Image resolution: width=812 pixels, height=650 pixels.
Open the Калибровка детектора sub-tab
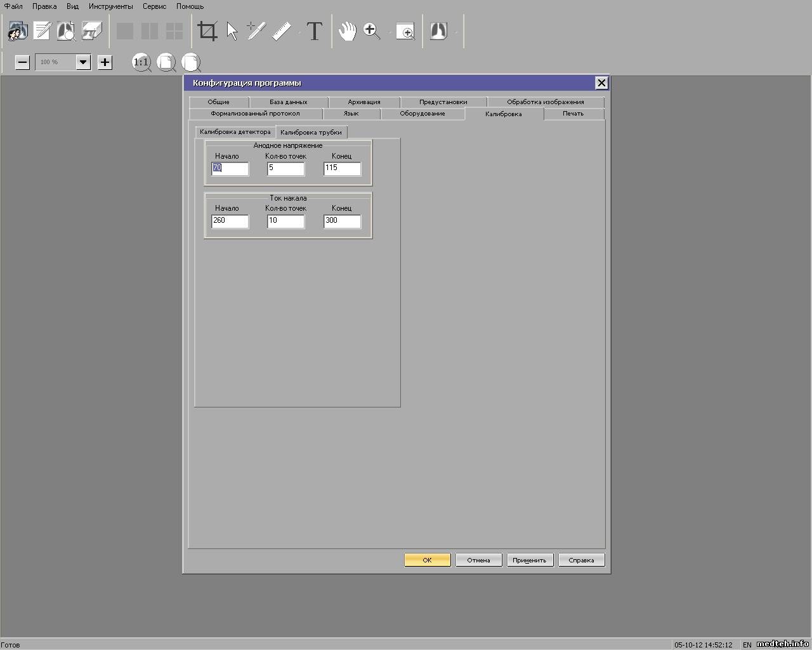coord(235,132)
